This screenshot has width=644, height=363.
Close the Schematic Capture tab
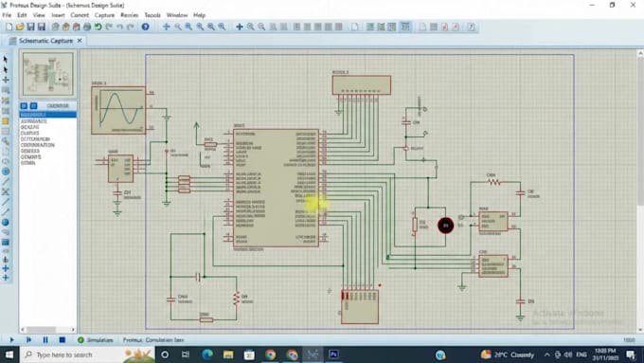coord(80,41)
